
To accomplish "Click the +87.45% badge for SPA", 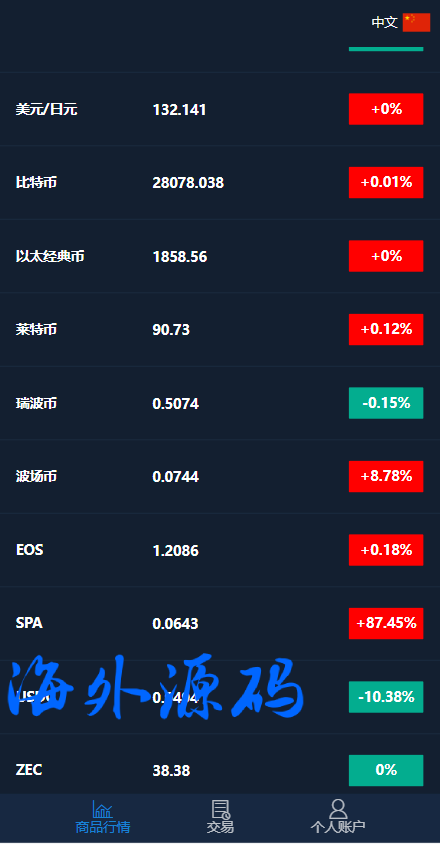I will tap(386, 623).
